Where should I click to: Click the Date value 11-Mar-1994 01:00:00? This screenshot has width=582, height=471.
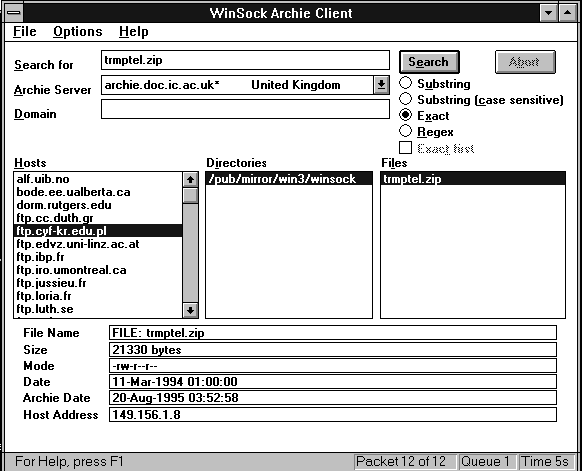tap(333, 382)
